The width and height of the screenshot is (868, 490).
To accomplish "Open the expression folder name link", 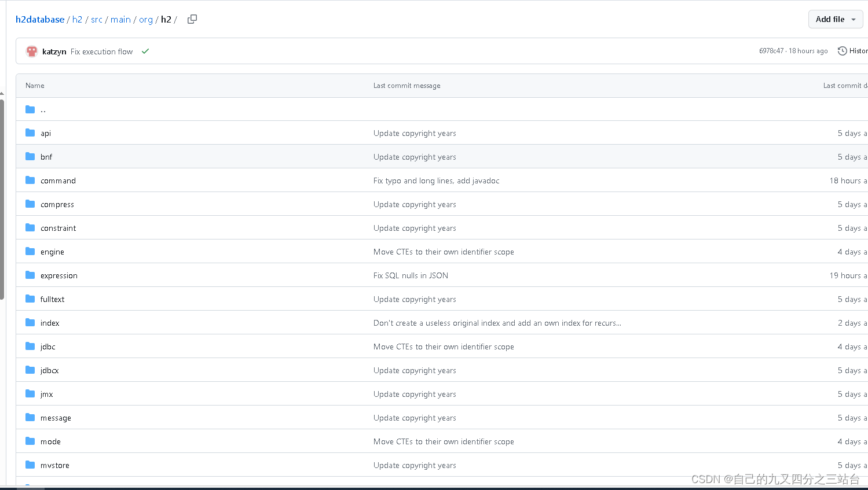I will point(59,275).
